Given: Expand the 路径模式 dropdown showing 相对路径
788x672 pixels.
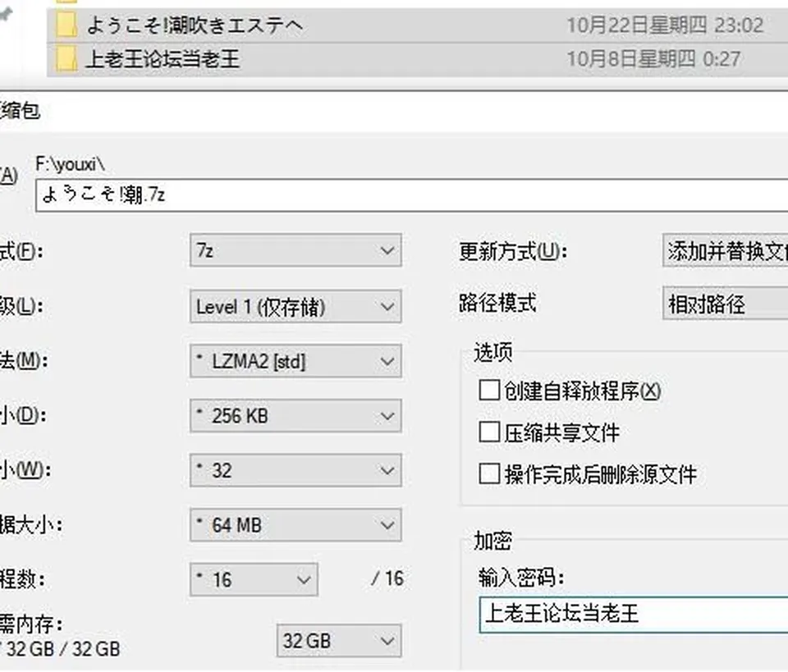Looking at the screenshot, I should 725,304.
